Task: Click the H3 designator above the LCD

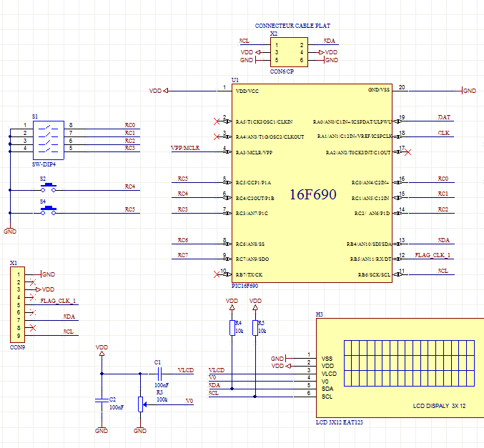Action: tap(319, 314)
